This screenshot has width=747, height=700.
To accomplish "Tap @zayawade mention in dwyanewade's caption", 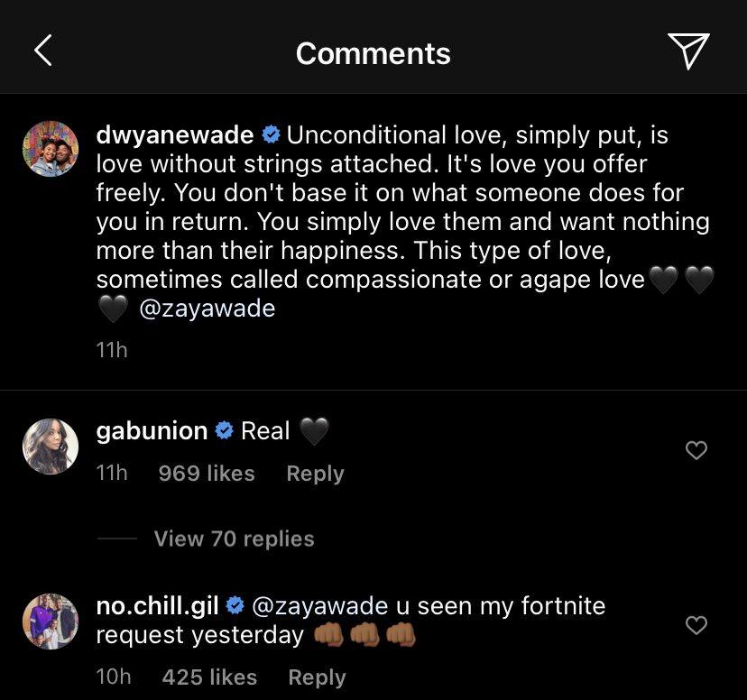I will tap(207, 309).
